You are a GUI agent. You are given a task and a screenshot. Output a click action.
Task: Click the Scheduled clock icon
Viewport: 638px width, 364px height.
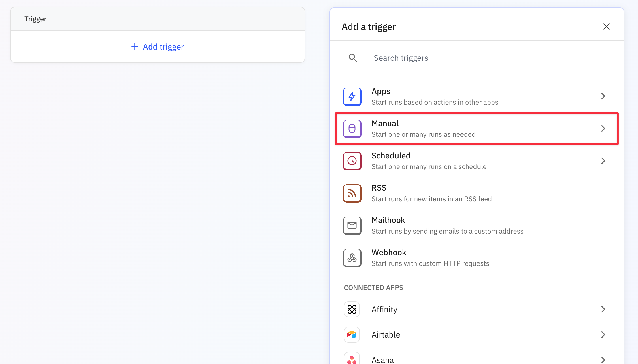tap(352, 161)
